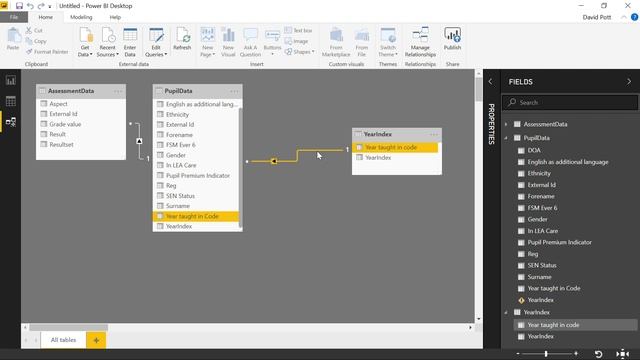Open the Get Data tool
The height and width of the screenshot is (360, 640).
85,42
